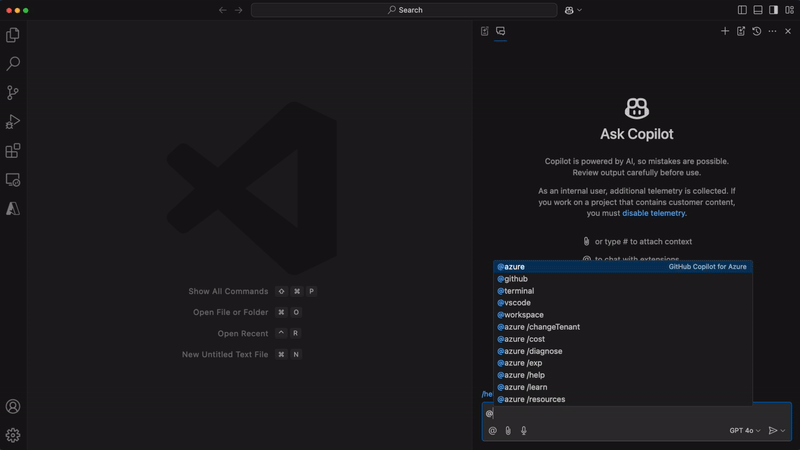Switch to the Chat tab

(501, 31)
